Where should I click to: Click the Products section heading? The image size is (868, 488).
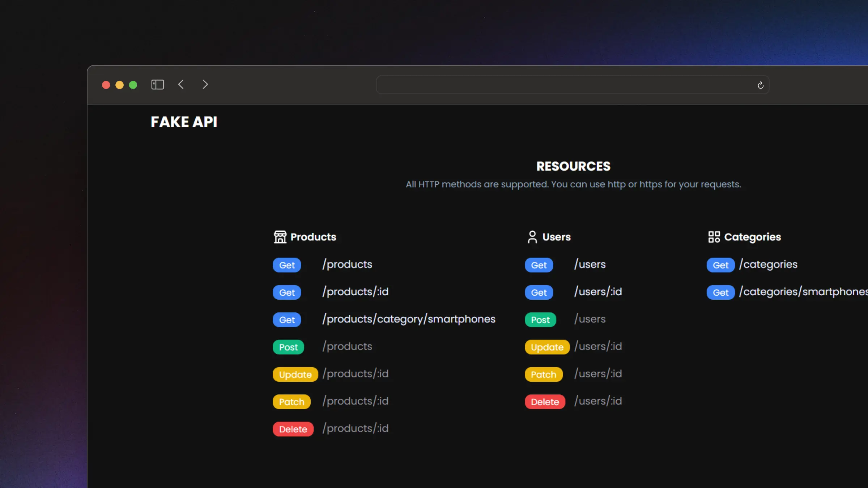313,237
